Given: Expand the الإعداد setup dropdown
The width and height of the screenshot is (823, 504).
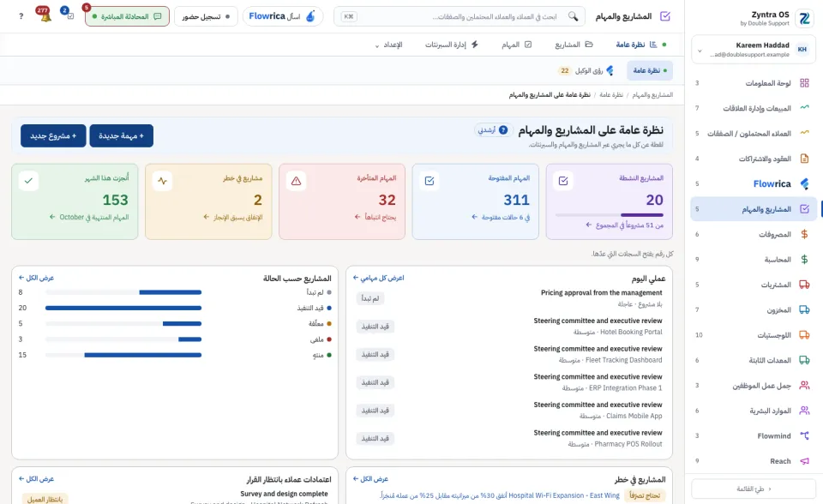Looking at the screenshot, I should (389, 45).
